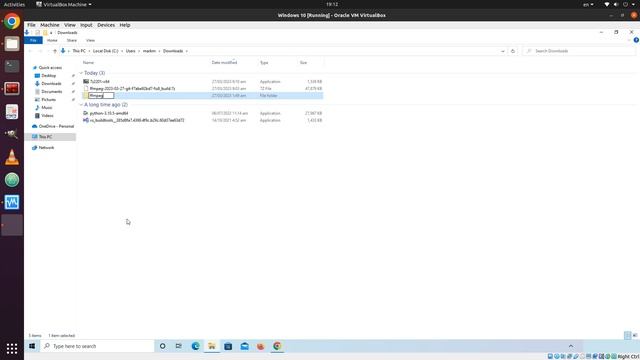This screenshot has width=640, height=360.
Task: Select Users in breadcrumb path
Action: point(131,51)
